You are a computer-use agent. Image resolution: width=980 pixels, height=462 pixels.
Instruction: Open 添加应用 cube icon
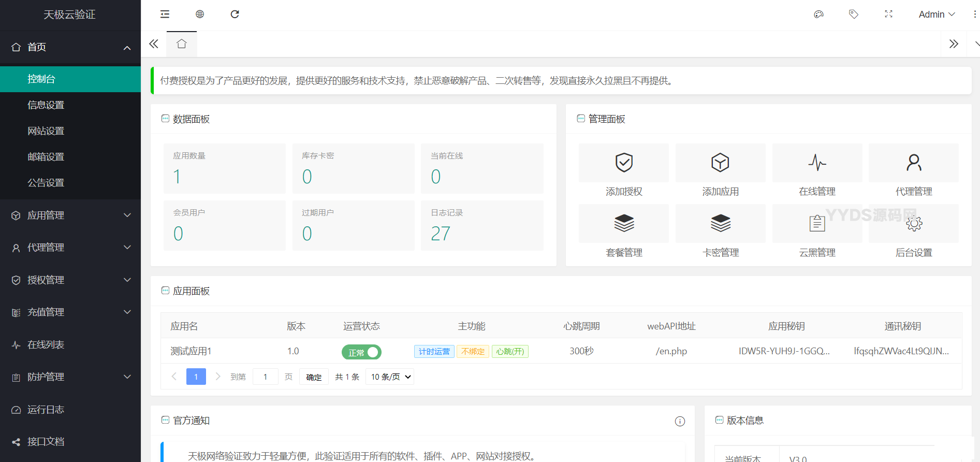pos(720,163)
